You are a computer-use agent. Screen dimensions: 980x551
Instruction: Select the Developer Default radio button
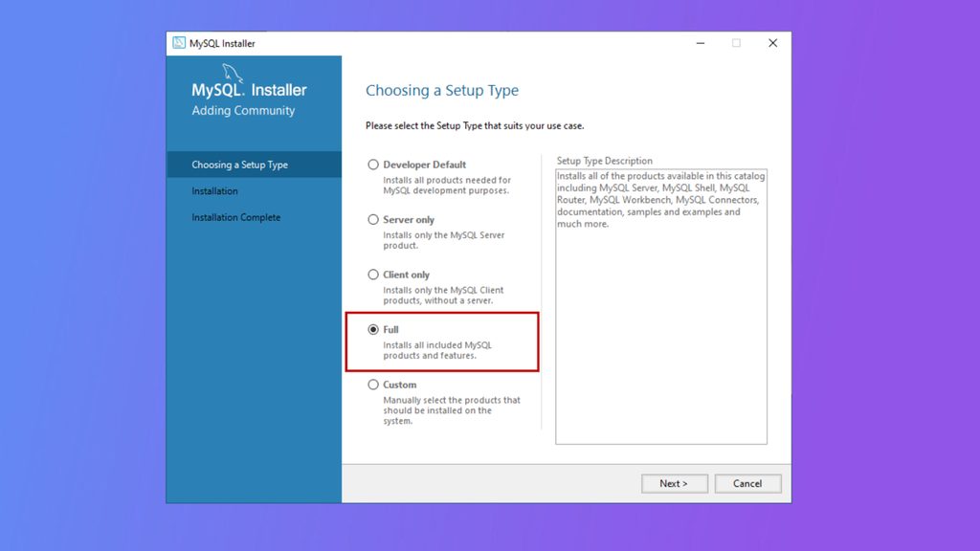click(373, 165)
